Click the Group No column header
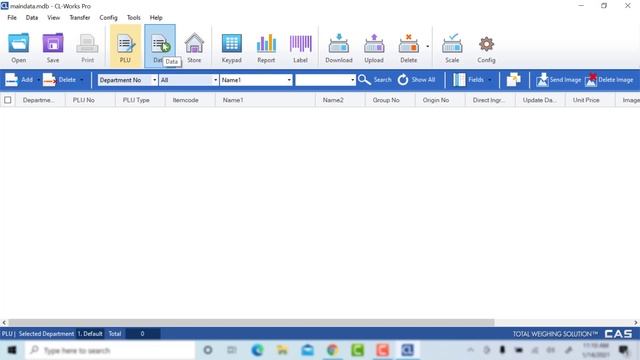The width and height of the screenshot is (640, 360). coord(390,100)
